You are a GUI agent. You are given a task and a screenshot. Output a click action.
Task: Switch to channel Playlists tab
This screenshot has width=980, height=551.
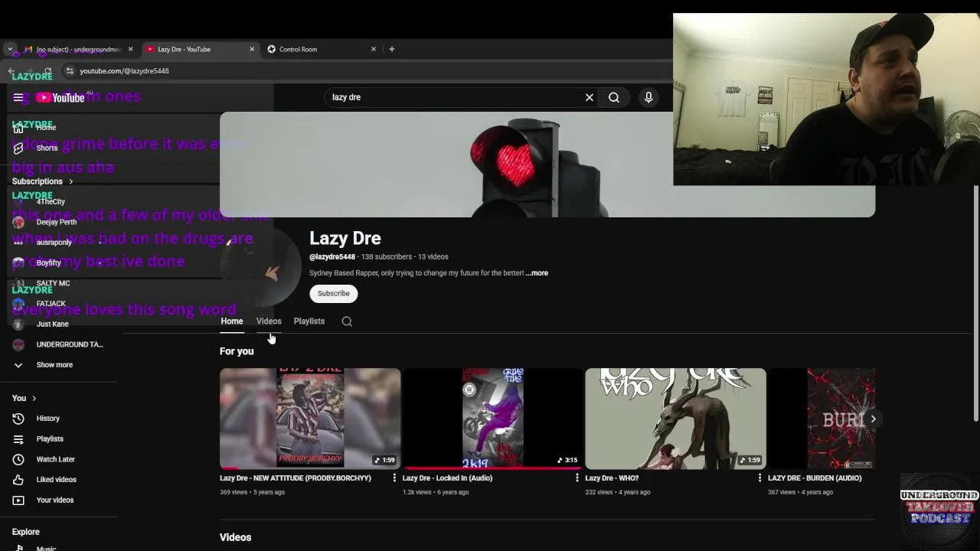pos(309,321)
